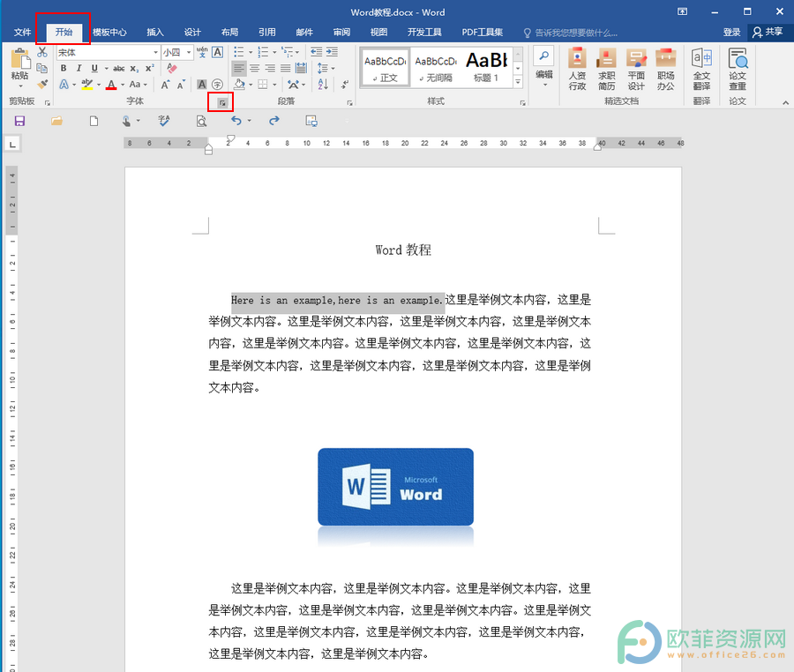Apply yellow text highlight color
The image size is (794, 672).
click(x=87, y=85)
